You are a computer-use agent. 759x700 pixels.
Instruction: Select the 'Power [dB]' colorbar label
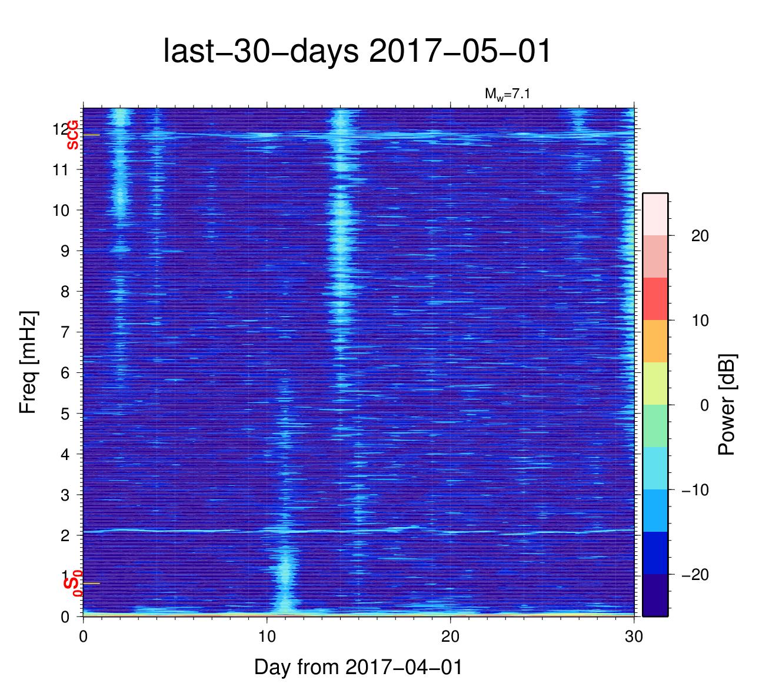[727, 405]
